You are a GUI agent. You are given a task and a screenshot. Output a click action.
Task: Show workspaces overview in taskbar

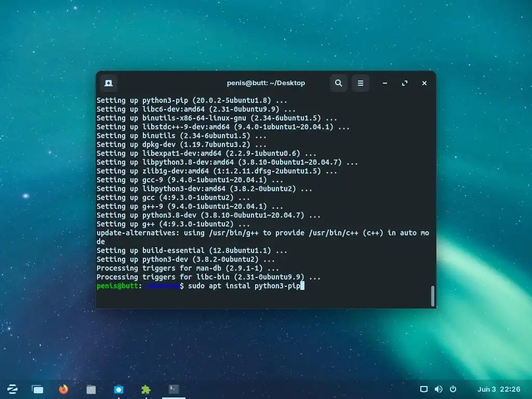37,389
